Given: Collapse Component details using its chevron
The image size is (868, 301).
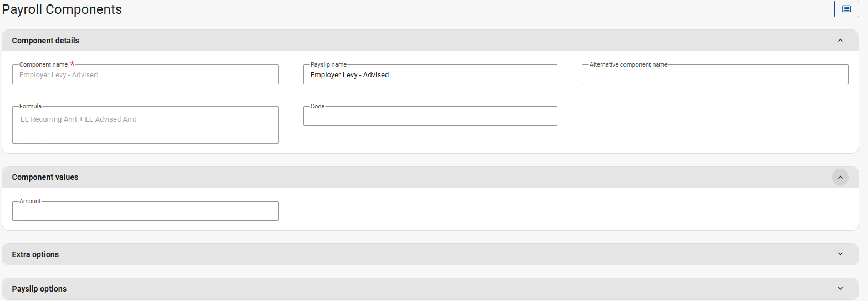Looking at the screenshot, I should point(840,41).
